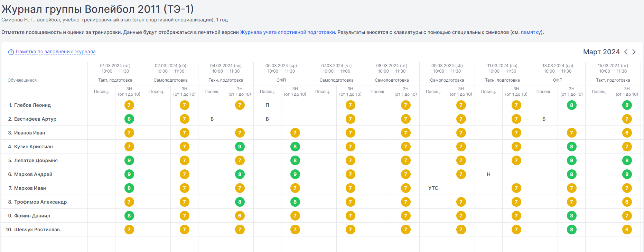
Task: Click Евстифеев Артур attendance mark Б on 04.03.2024
Action: 212,119
